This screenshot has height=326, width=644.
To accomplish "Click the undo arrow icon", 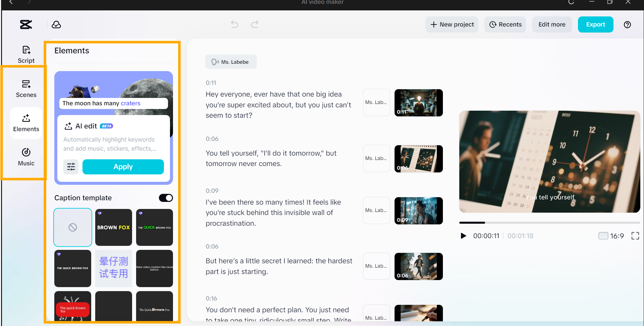I will [234, 24].
